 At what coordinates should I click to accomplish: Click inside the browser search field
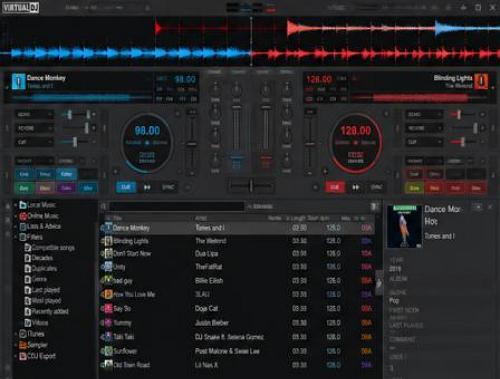[x=177, y=206]
